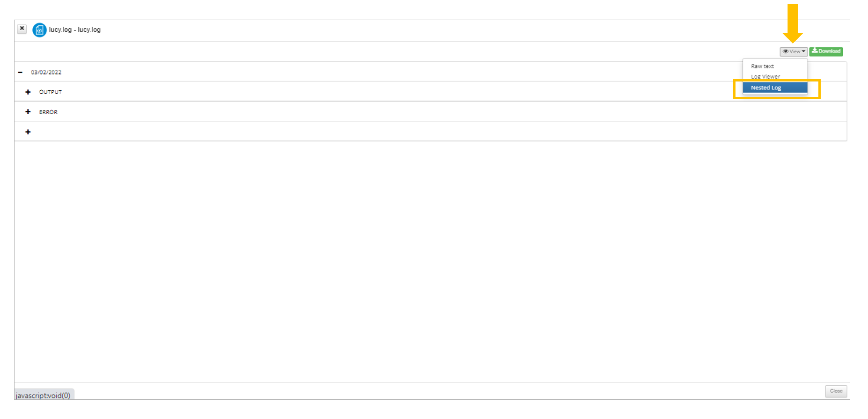Image resolution: width=868 pixels, height=419 pixels.
Task: Expand the unnamed last entry's plus icon
Action: (x=28, y=132)
